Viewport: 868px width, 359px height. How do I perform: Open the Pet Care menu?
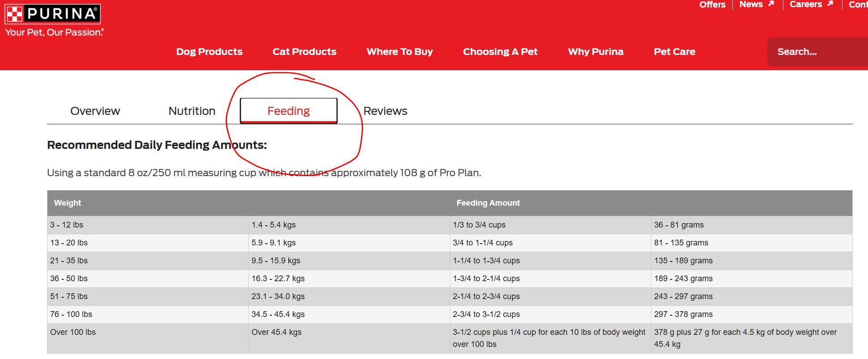674,51
